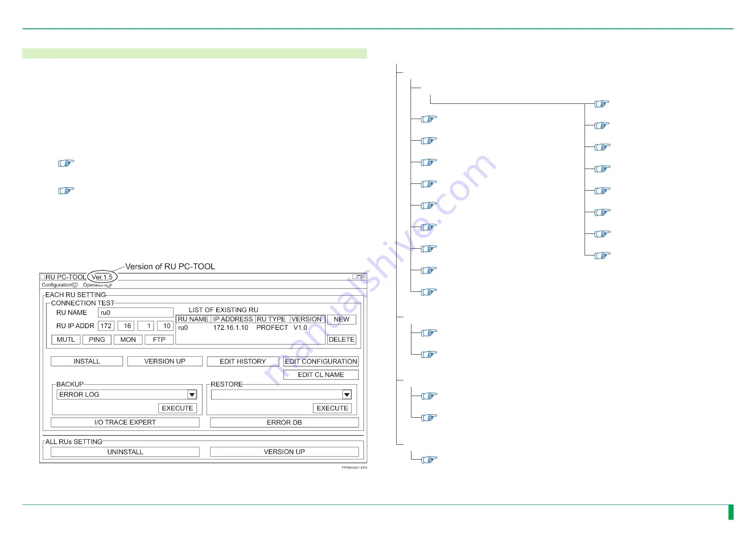Click the PROFECT RU type cell

(272, 328)
